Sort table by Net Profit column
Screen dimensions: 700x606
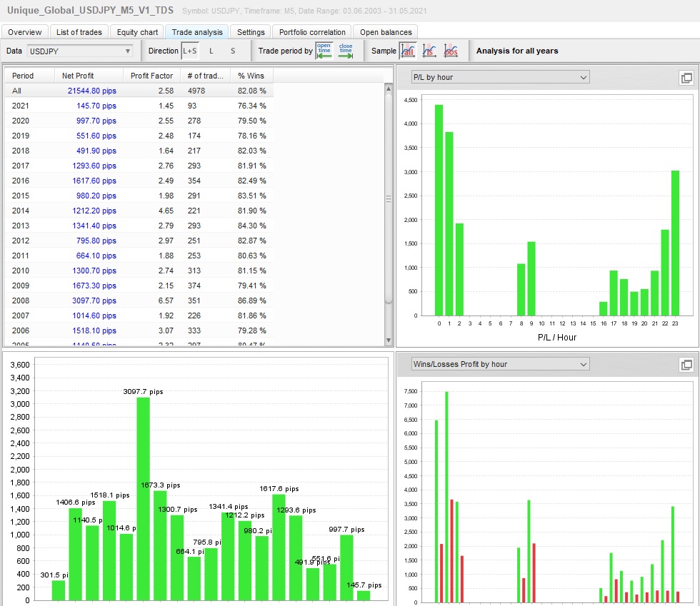tap(78, 76)
